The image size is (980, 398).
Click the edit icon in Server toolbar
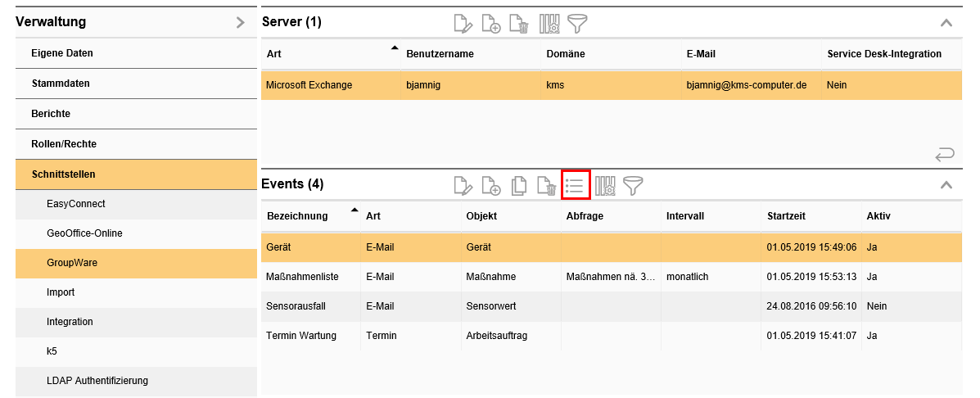pyautogui.click(x=463, y=24)
